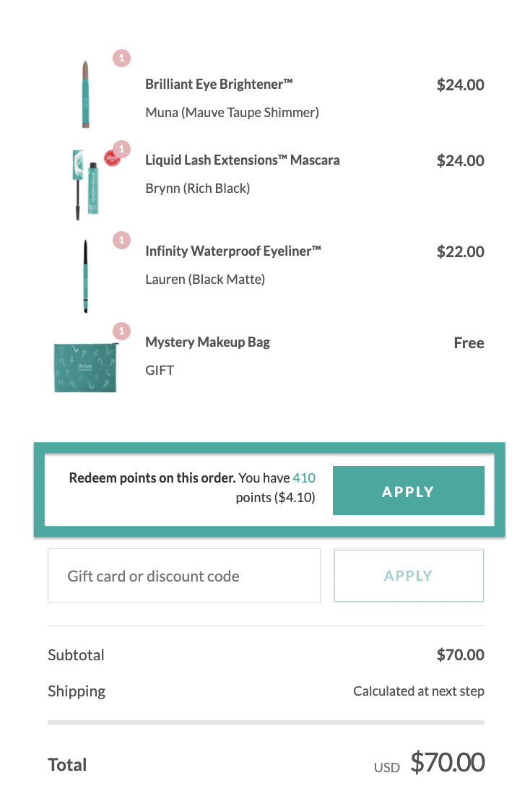Focus the gift card or discount code field
The image size is (530, 812).
(x=183, y=575)
